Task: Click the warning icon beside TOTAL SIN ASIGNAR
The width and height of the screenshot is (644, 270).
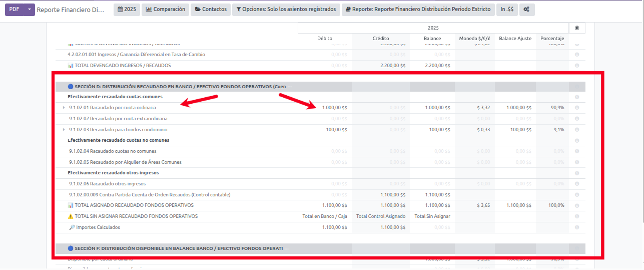Action: (71, 216)
